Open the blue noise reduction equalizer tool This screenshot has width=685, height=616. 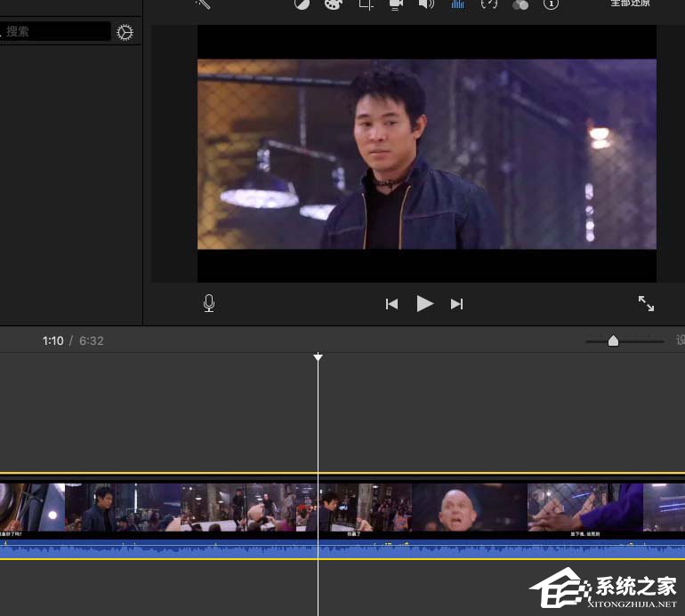pos(457,4)
